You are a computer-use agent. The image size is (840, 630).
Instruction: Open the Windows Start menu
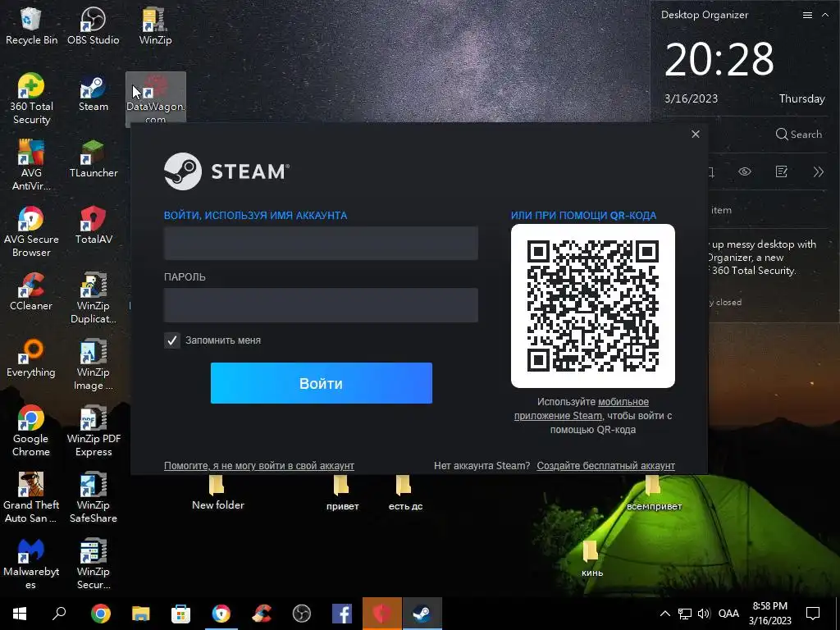(20, 614)
